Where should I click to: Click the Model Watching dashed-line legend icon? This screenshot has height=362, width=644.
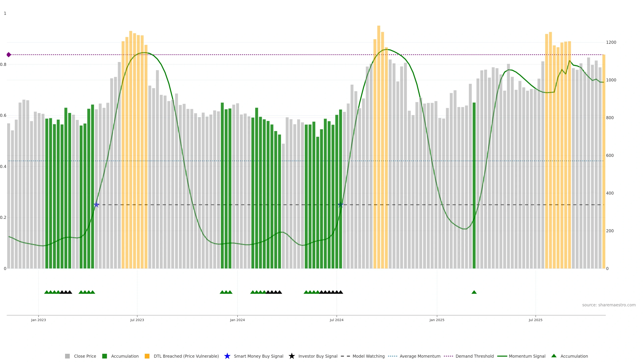[x=345, y=356]
